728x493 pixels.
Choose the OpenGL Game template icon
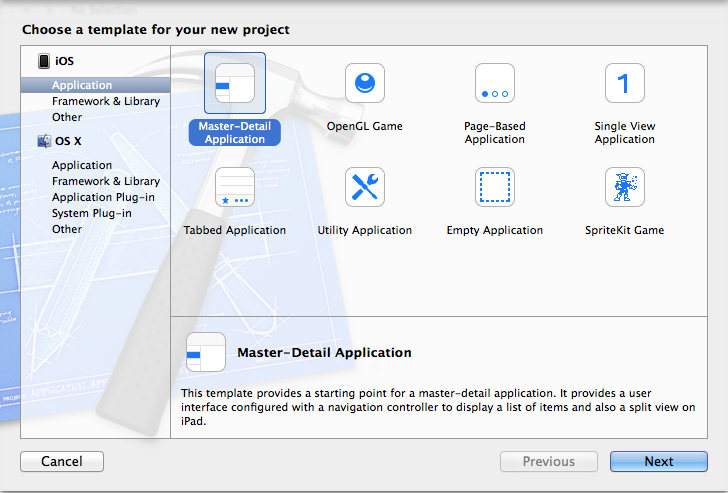click(x=365, y=83)
